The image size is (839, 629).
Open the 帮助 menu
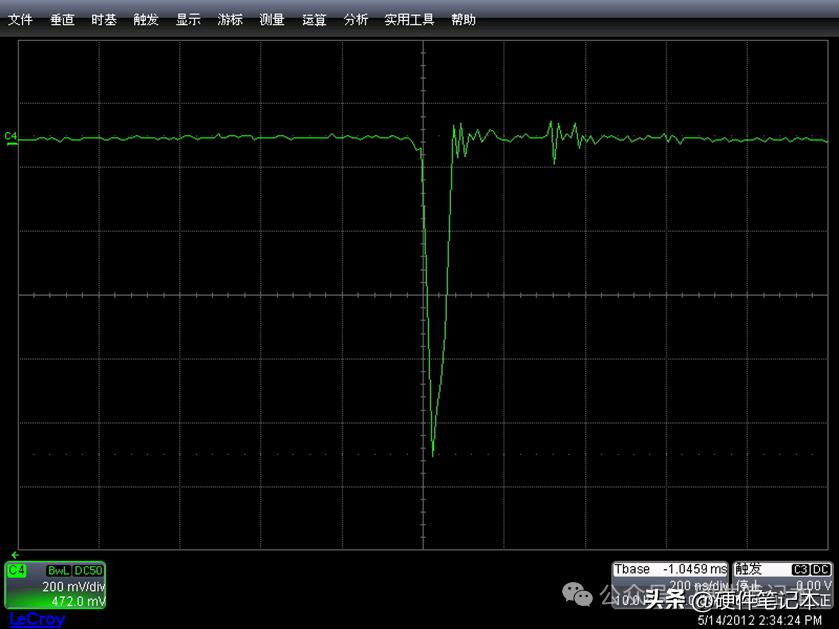coord(463,18)
